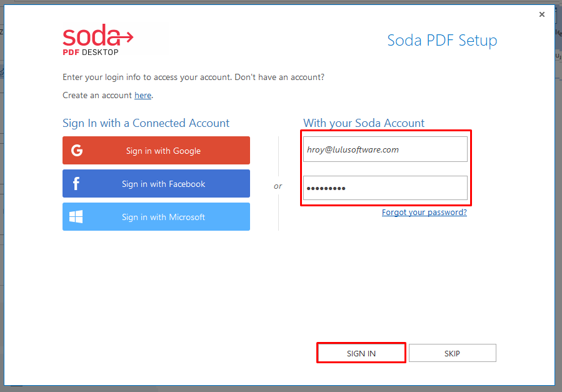Focus the masked password field

pyautogui.click(x=385, y=188)
